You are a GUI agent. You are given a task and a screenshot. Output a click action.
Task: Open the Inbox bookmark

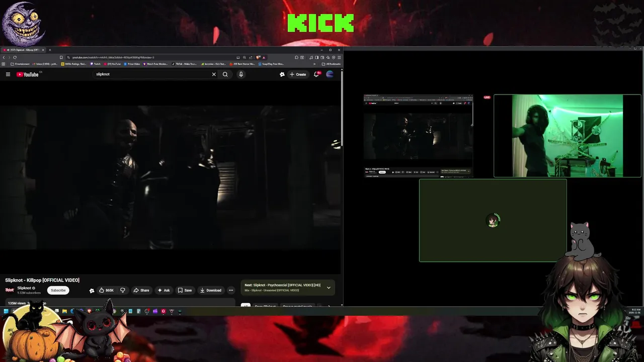[45, 64]
